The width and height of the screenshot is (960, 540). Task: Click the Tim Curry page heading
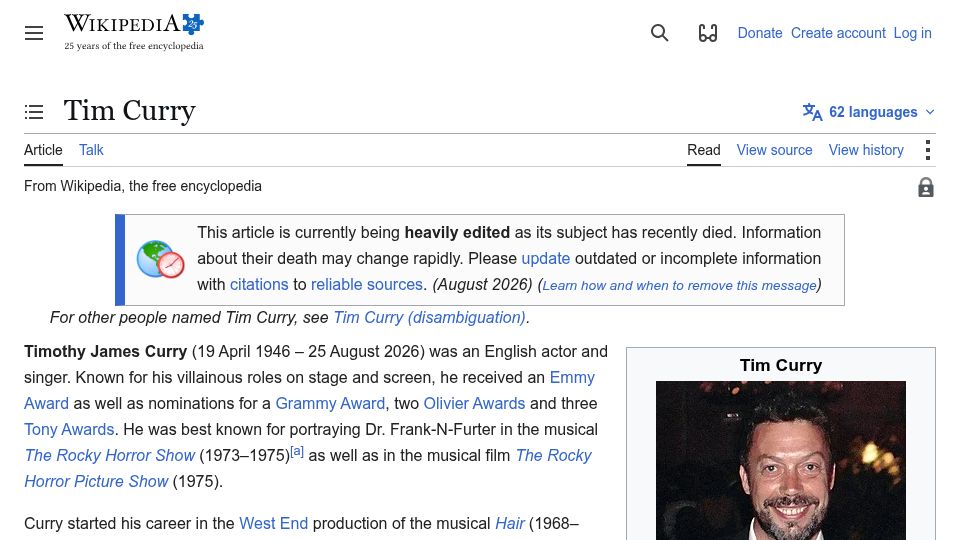(x=130, y=111)
